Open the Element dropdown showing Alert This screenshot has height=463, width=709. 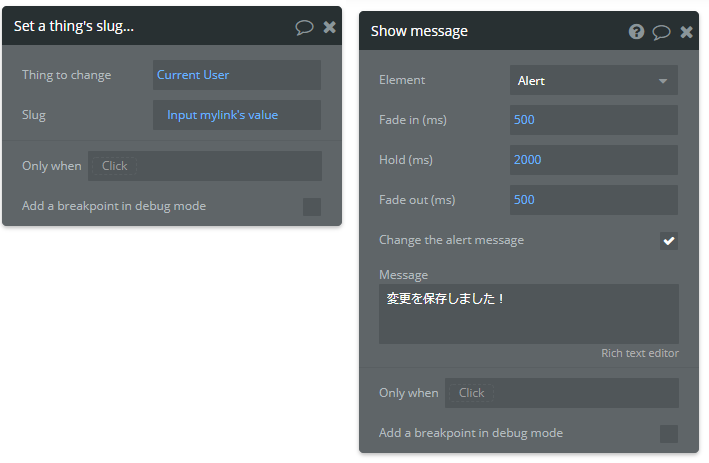click(593, 80)
